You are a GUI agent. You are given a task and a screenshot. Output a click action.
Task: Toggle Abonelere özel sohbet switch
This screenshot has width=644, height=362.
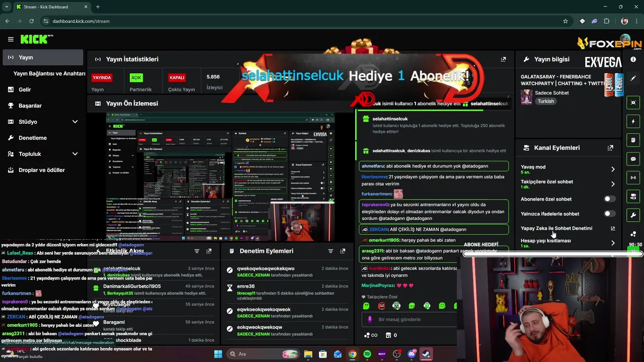coord(609,199)
